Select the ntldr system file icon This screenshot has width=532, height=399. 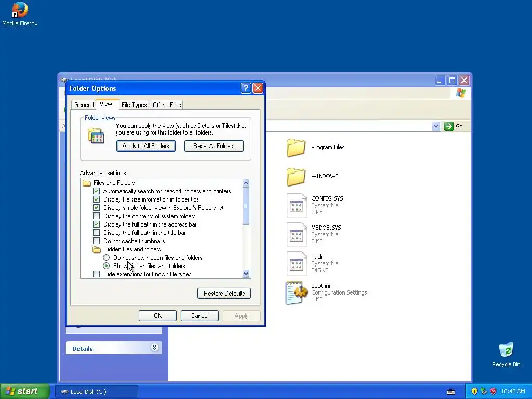pos(297,263)
